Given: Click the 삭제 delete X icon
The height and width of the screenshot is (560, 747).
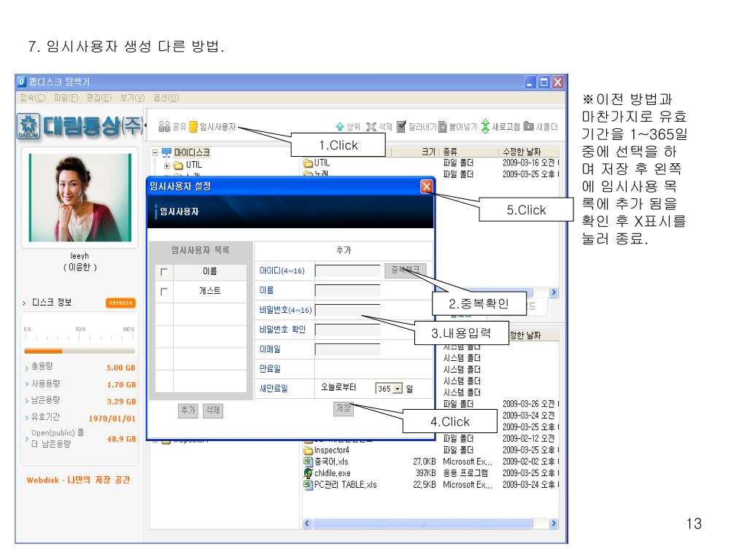Looking at the screenshot, I should click(x=371, y=127).
